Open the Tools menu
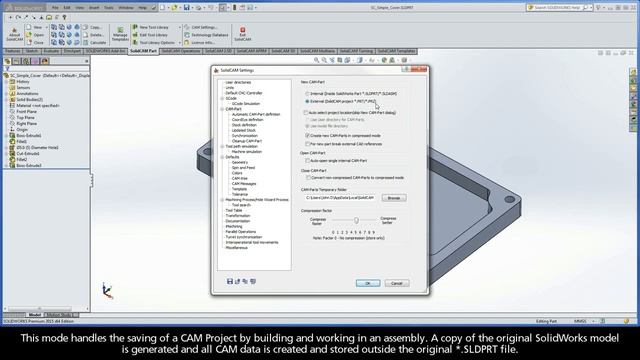The width and height of the screenshot is (640, 360). click(109, 7)
